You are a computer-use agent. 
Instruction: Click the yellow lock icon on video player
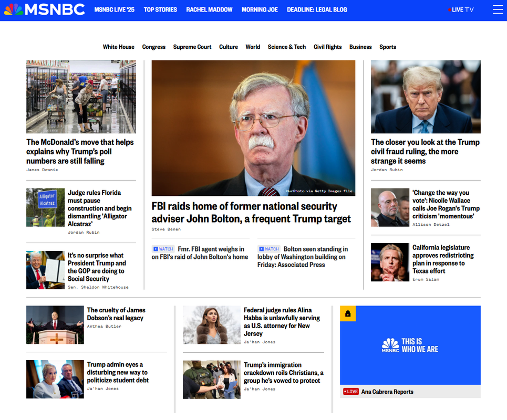348,314
